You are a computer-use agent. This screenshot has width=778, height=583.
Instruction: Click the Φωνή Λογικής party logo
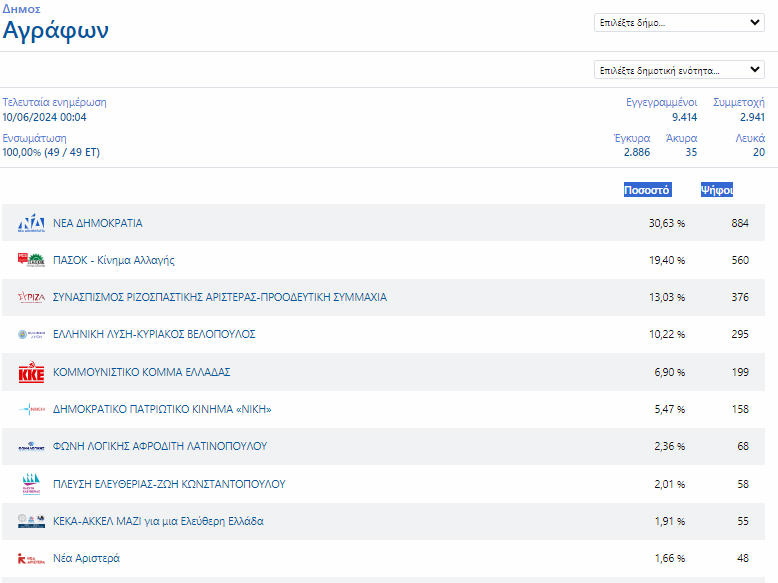click(x=31, y=446)
